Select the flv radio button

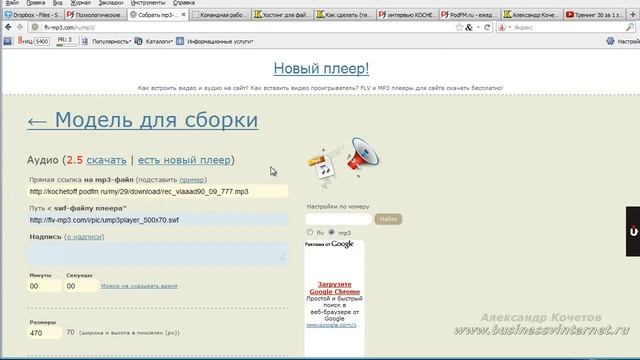(310, 232)
